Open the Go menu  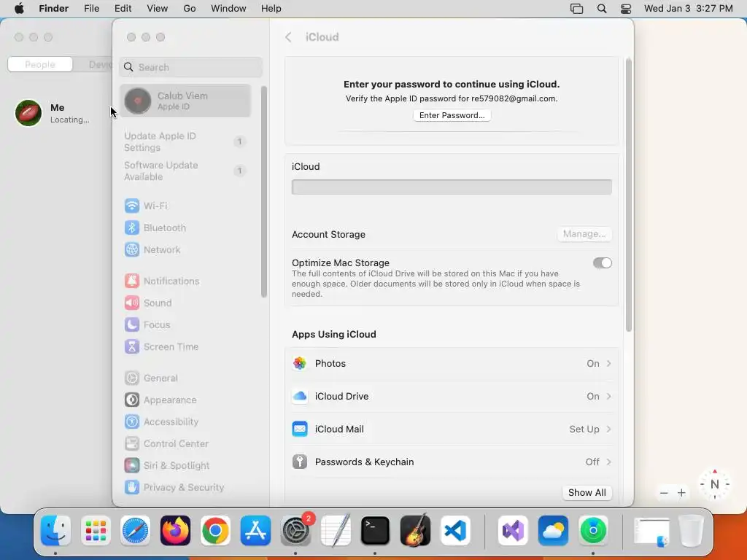(x=190, y=9)
